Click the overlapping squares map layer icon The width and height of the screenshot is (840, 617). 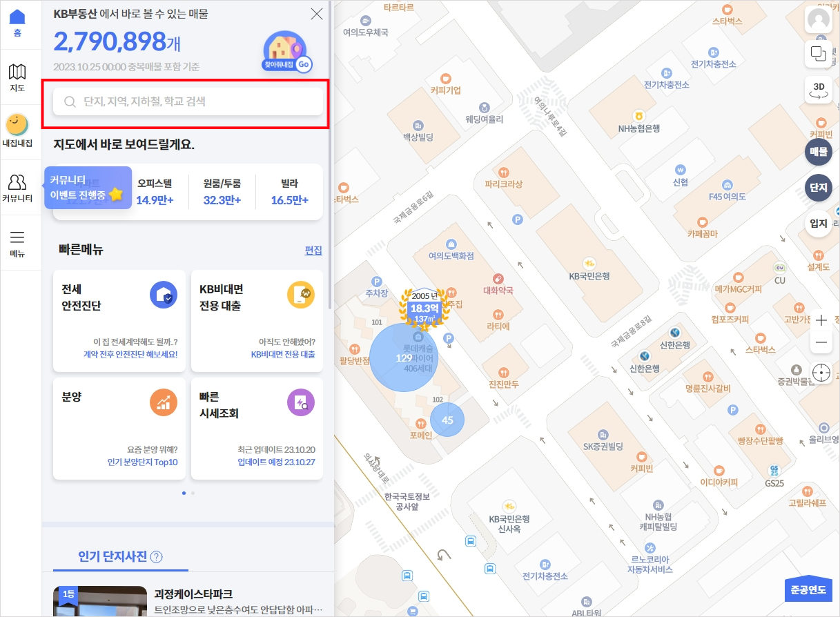coord(819,54)
